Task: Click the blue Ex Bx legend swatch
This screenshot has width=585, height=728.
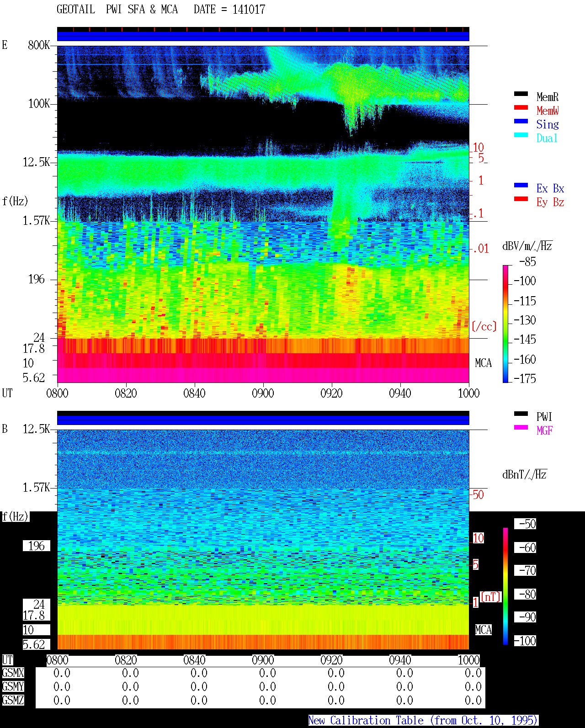Action: [x=521, y=185]
